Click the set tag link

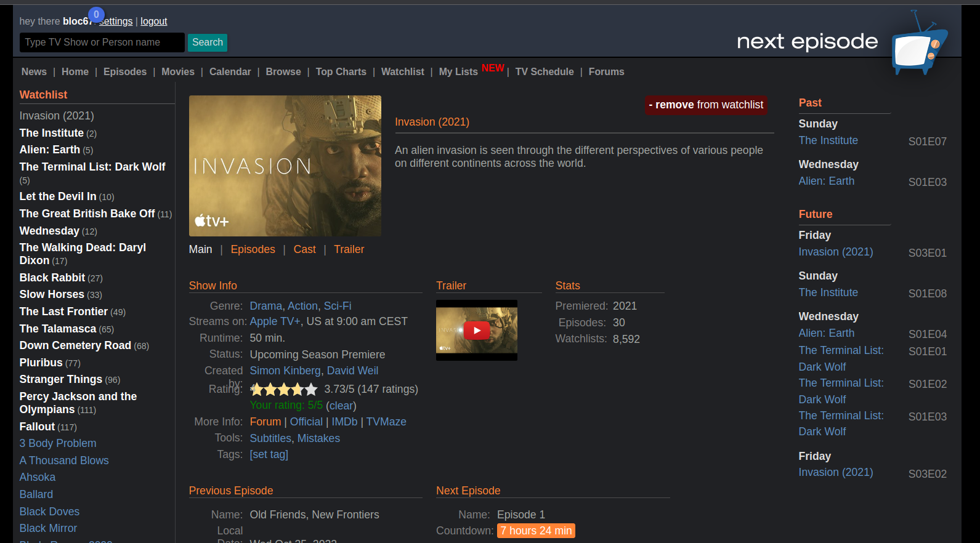(269, 454)
